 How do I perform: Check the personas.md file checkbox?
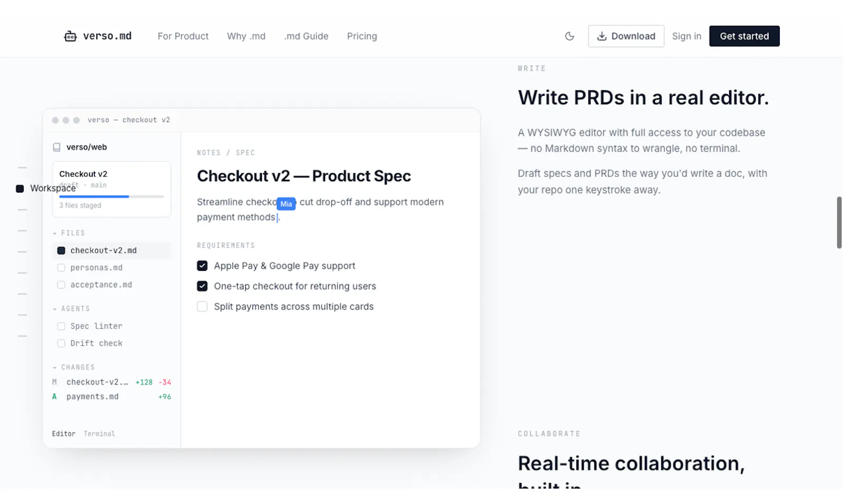click(61, 268)
